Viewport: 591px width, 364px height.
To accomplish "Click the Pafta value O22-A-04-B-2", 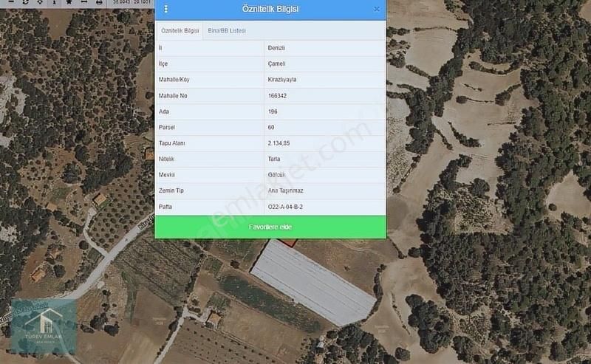I will click(285, 207).
